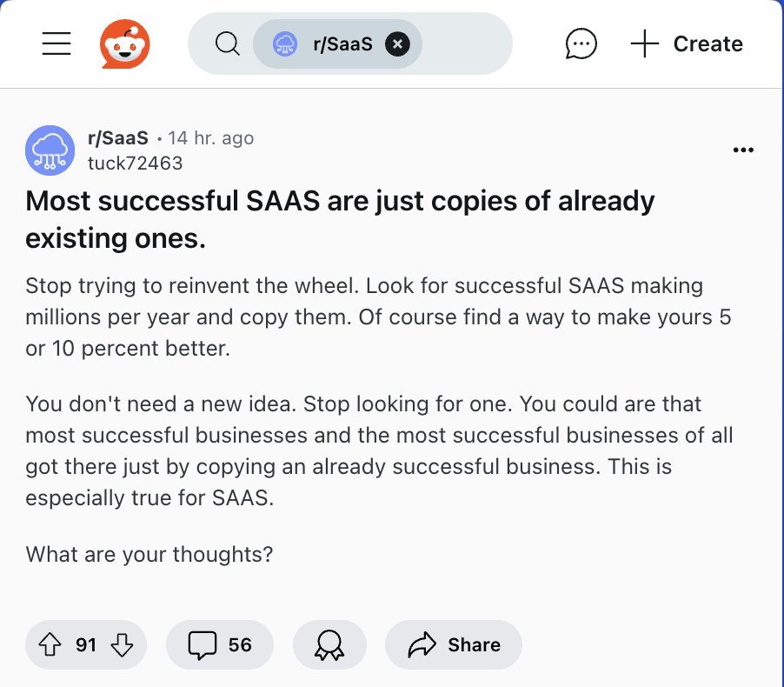Open the post title link
Image resolution: width=784 pixels, height=687 pixels.
pyautogui.click(x=339, y=218)
